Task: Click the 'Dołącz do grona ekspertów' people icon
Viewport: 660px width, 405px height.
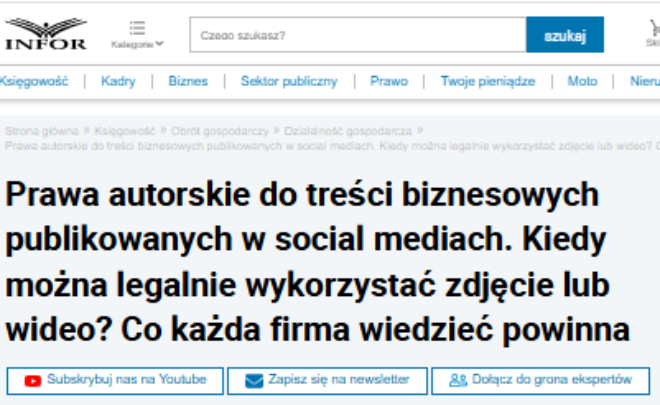Action: click(x=458, y=380)
